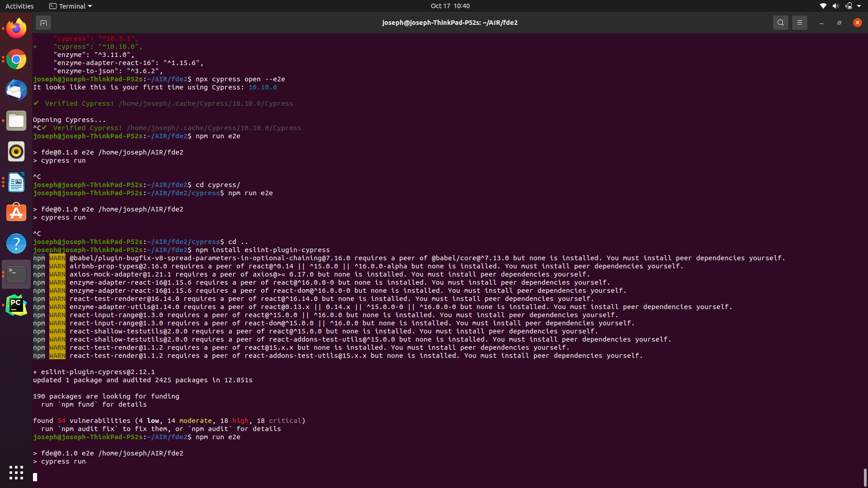The width and height of the screenshot is (868, 488).
Task: Click the word 'critical' in vulnerabilities line
Action: click(x=285, y=421)
